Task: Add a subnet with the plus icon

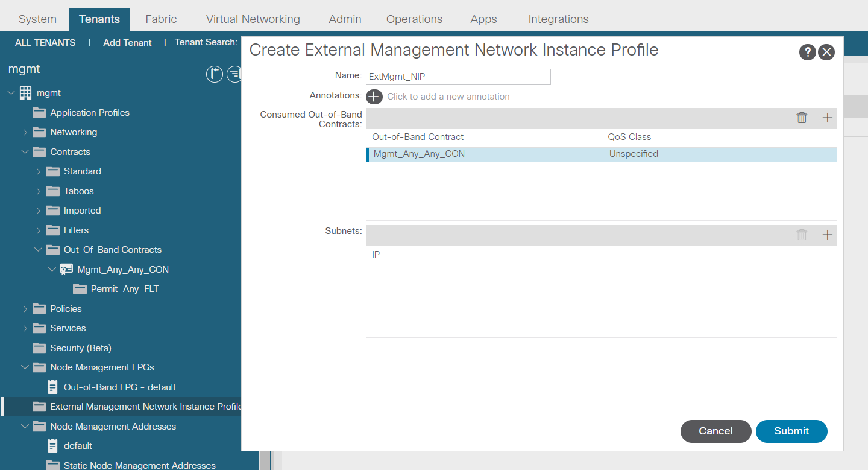Action: (828, 235)
